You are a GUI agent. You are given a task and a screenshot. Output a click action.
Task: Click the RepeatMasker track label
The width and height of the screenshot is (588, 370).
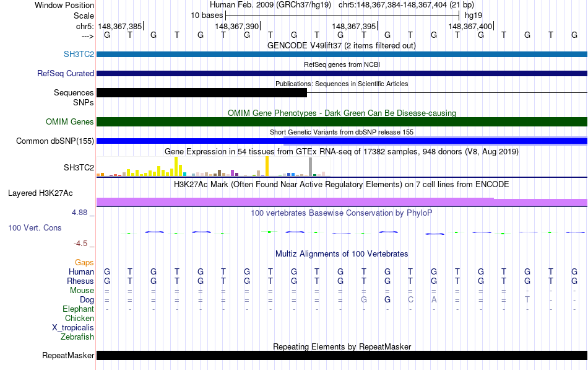coord(68,355)
